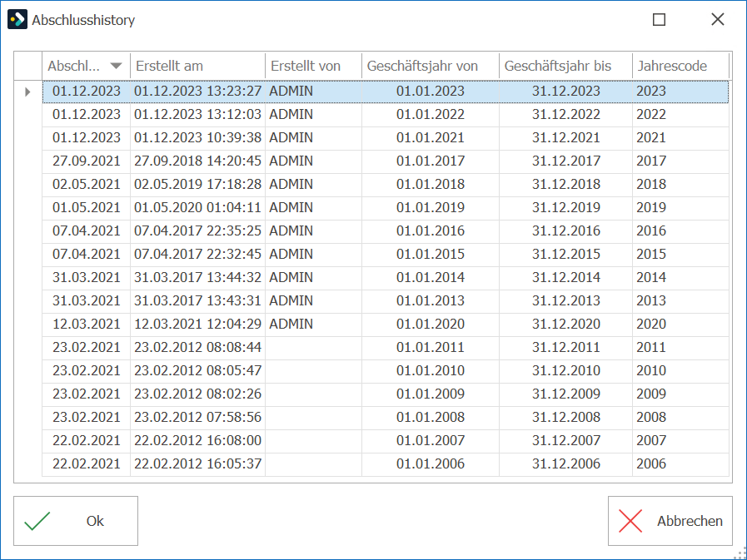The image size is (747, 560).
Task: Select the cell 31.03.2017 13:43:31
Action: pyautogui.click(x=197, y=301)
